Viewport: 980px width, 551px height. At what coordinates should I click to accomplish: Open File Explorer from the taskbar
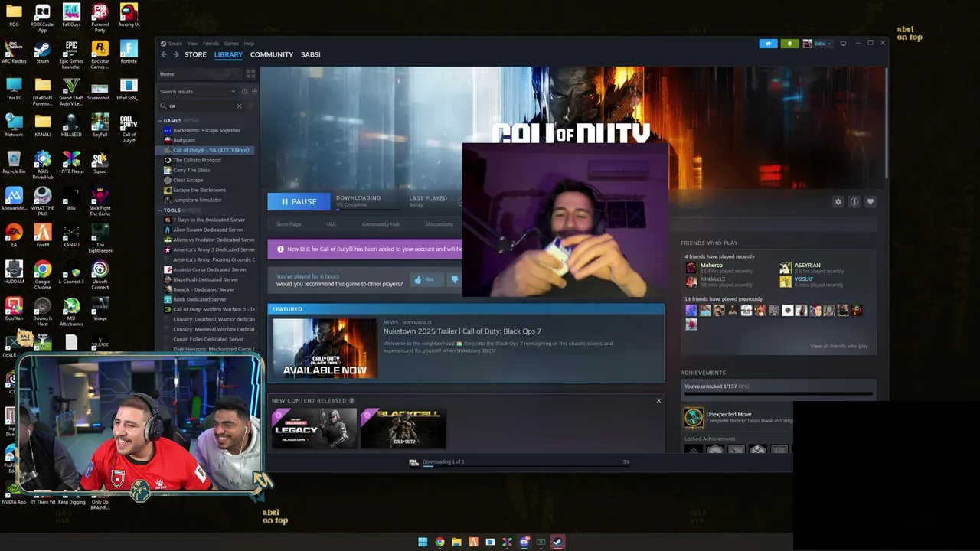tap(456, 542)
